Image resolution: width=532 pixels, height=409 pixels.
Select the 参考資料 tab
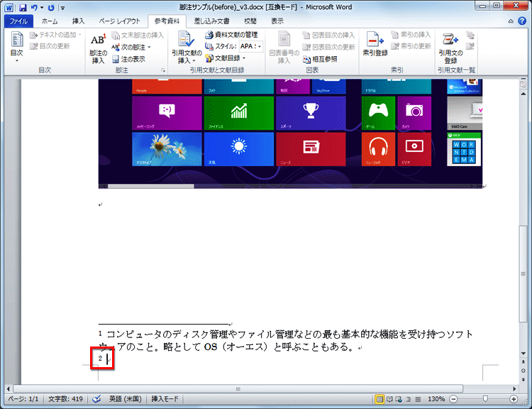pos(167,21)
